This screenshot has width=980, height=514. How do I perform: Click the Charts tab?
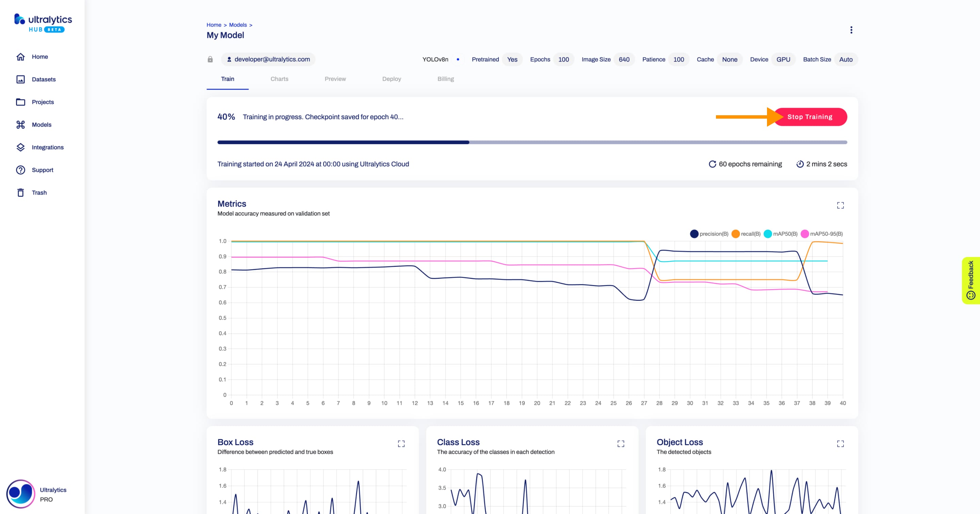click(x=279, y=78)
